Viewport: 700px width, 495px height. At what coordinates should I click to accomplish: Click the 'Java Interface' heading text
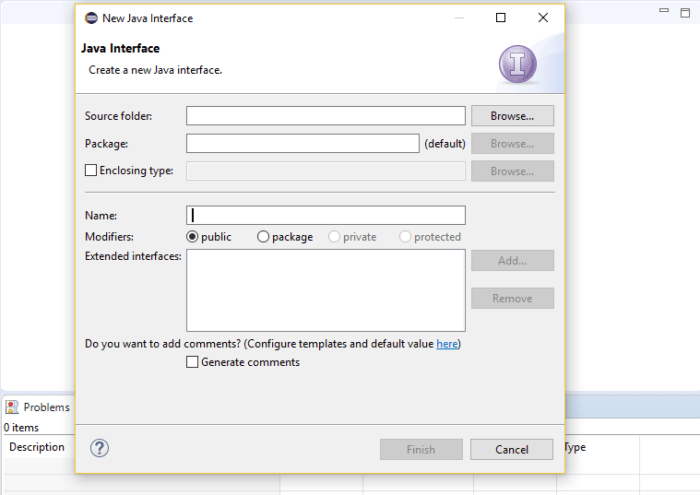(x=121, y=48)
